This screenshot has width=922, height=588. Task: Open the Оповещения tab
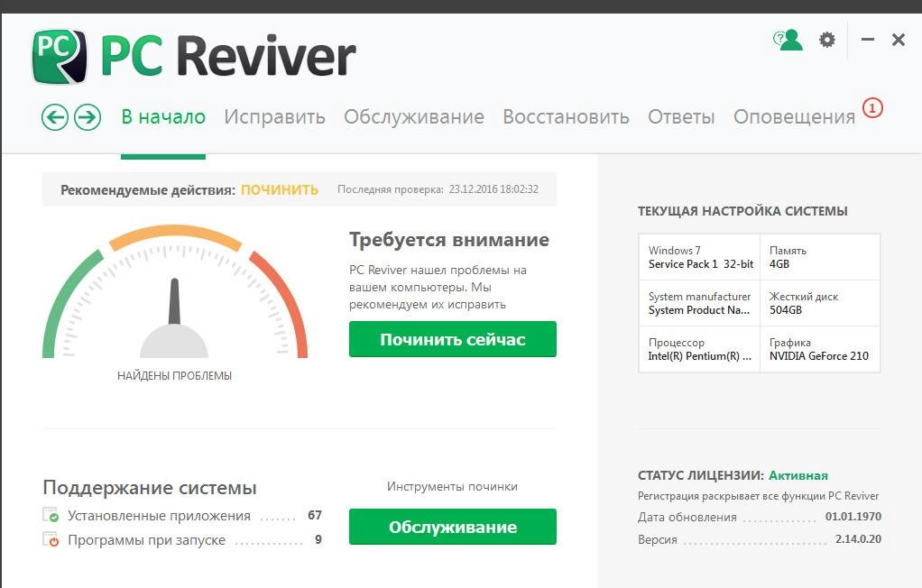click(794, 116)
